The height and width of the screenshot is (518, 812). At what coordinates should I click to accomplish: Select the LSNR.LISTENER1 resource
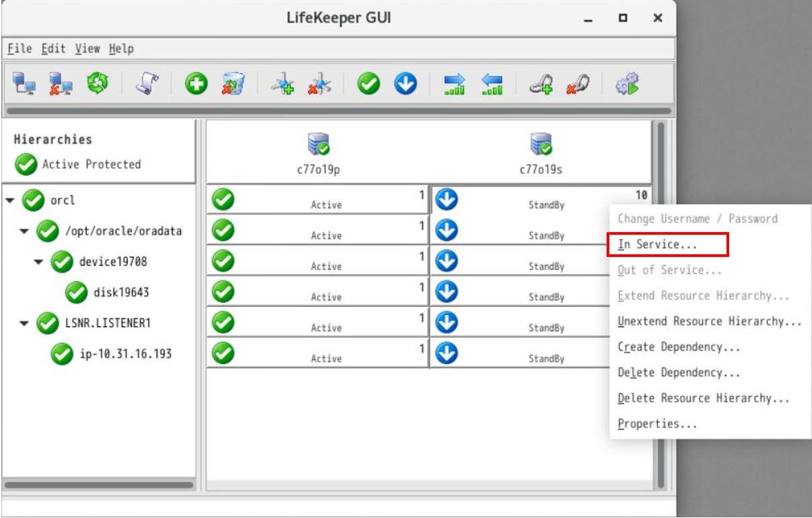[108, 324]
